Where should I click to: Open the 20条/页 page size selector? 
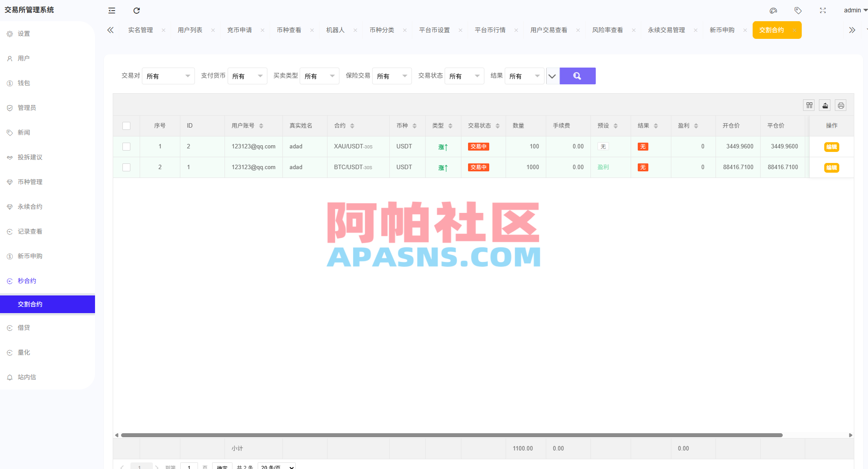click(276, 466)
